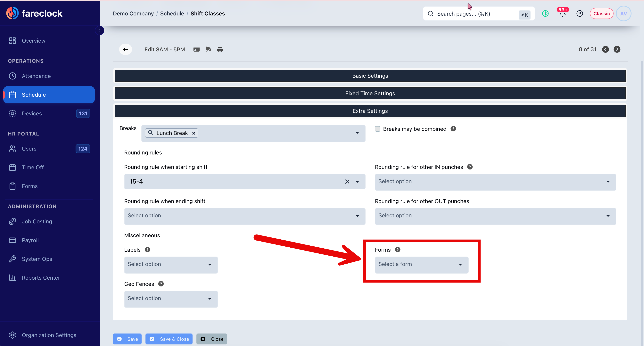Go to previous record with the left arrow

605,49
